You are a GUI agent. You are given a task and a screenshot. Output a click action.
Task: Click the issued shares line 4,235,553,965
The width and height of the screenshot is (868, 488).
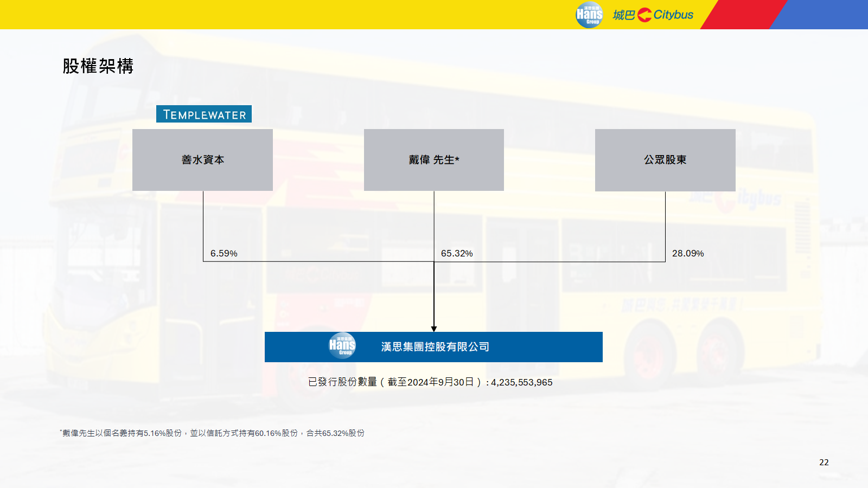430,382
